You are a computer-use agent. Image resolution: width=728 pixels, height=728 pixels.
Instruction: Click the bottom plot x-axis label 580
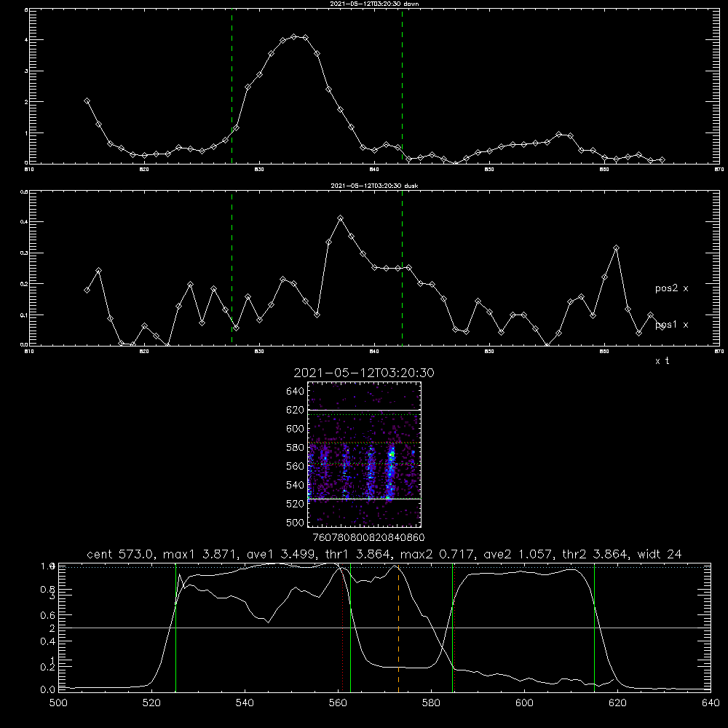(431, 703)
